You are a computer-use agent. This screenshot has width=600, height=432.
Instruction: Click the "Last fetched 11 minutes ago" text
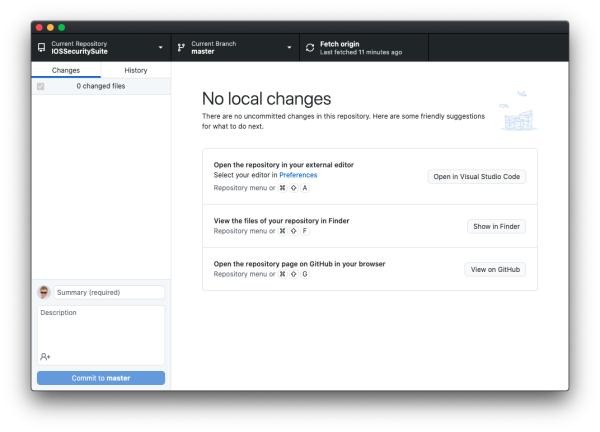[361, 52]
